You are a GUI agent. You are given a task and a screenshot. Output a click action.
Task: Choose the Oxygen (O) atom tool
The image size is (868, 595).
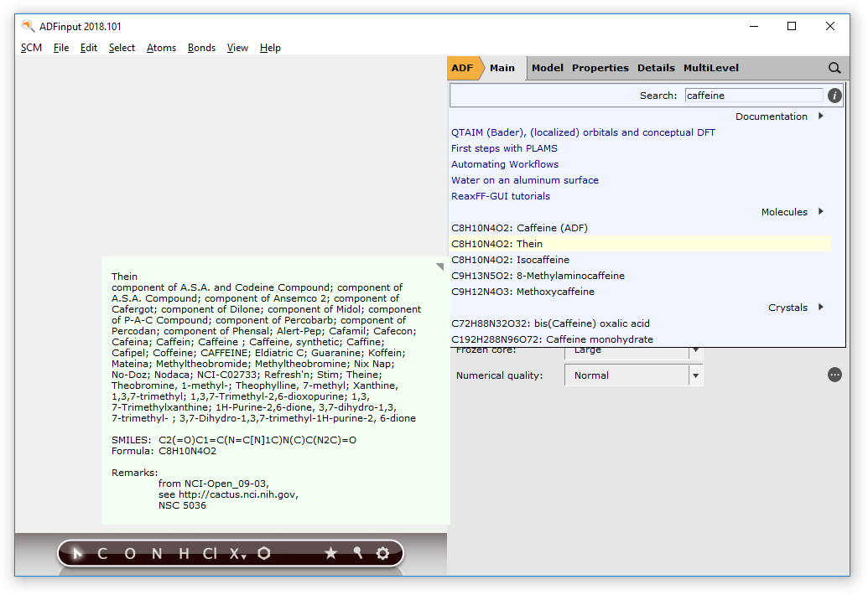130,554
